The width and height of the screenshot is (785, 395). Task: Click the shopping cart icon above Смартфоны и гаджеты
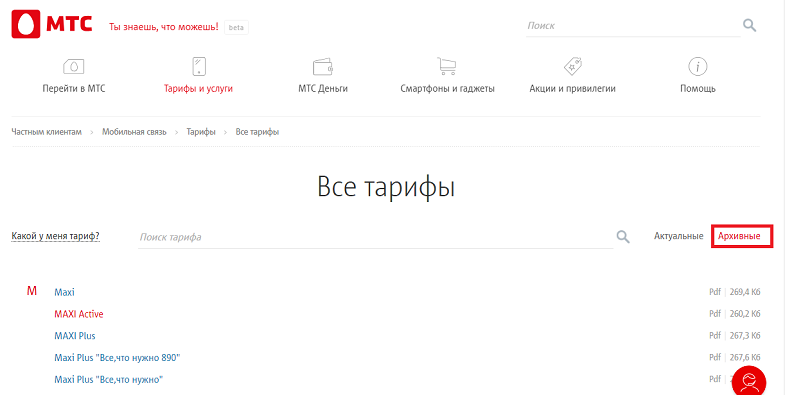click(447, 66)
